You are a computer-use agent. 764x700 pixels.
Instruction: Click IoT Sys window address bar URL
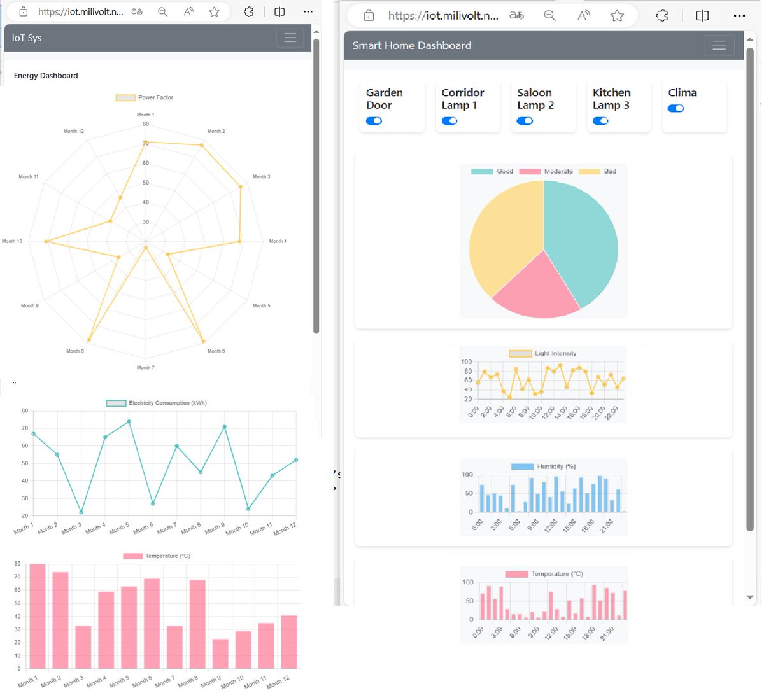(x=80, y=11)
